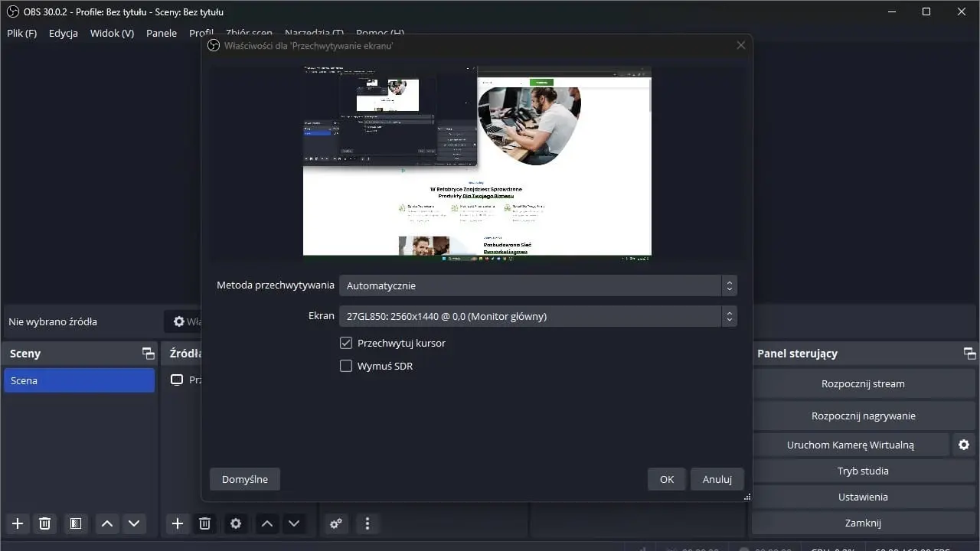
Task: Open Virtual Camera settings gear
Action: coord(963,445)
